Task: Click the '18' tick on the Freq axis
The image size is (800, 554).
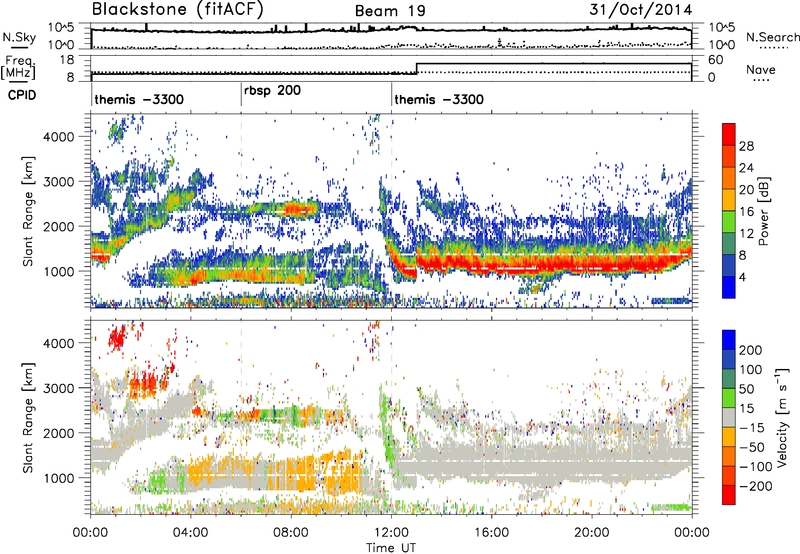Action: [x=67, y=59]
